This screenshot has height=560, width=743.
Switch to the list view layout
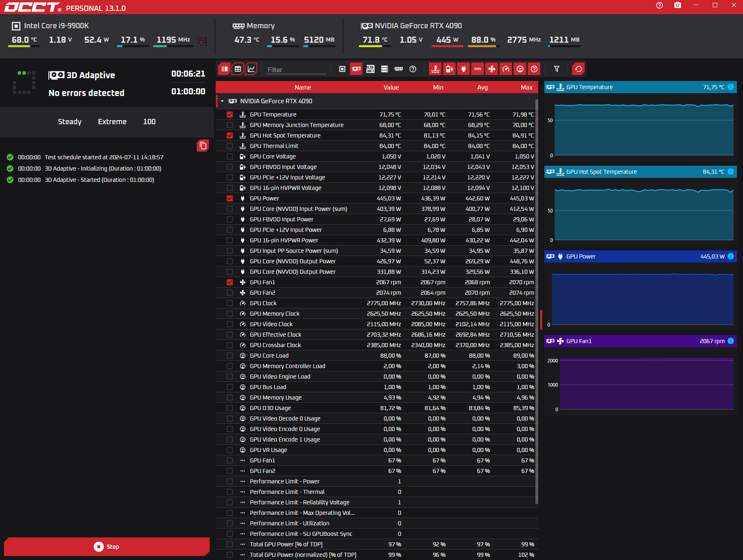coord(225,69)
